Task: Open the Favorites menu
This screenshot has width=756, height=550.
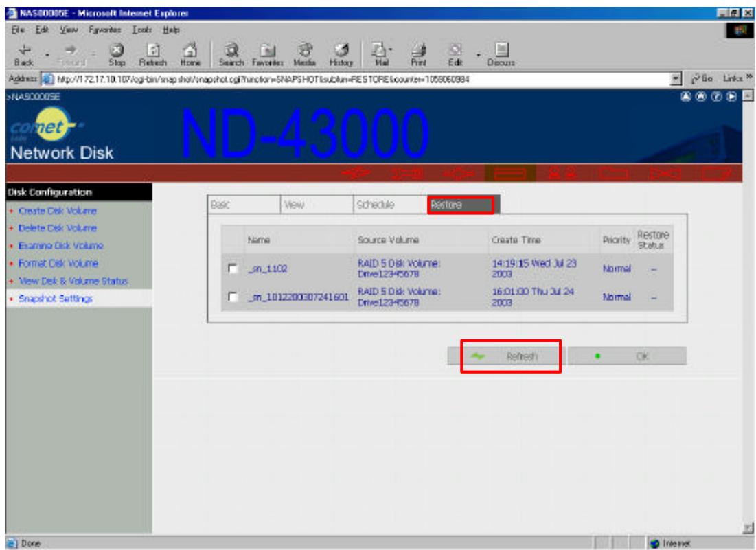Action: tap(104, 30)
